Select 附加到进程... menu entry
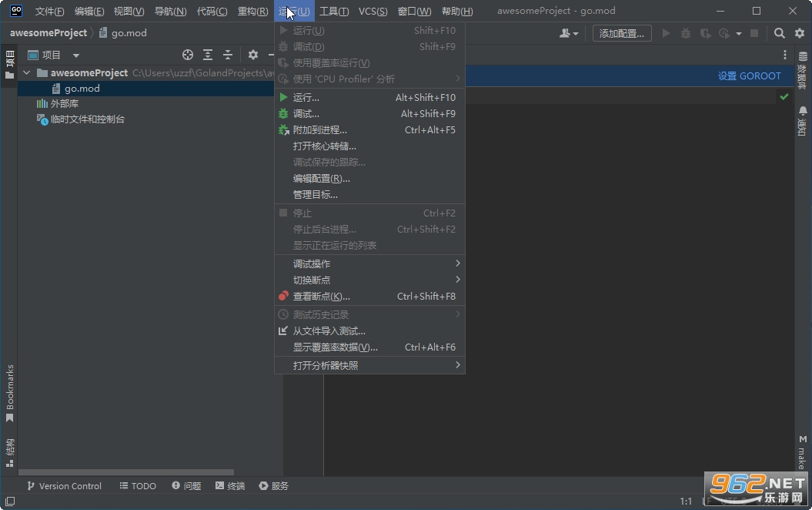The image size is (812, 510). tap(369, 130)
